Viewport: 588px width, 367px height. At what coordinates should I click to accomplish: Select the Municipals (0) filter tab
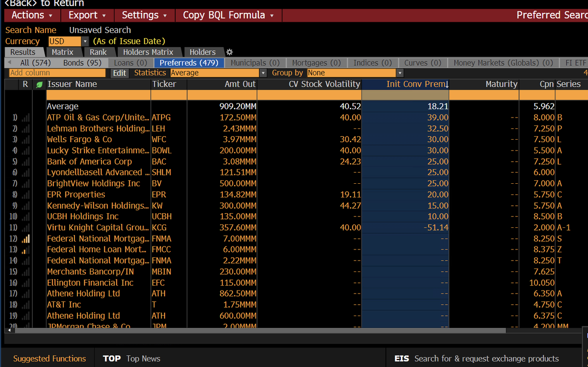click(255, 63)
